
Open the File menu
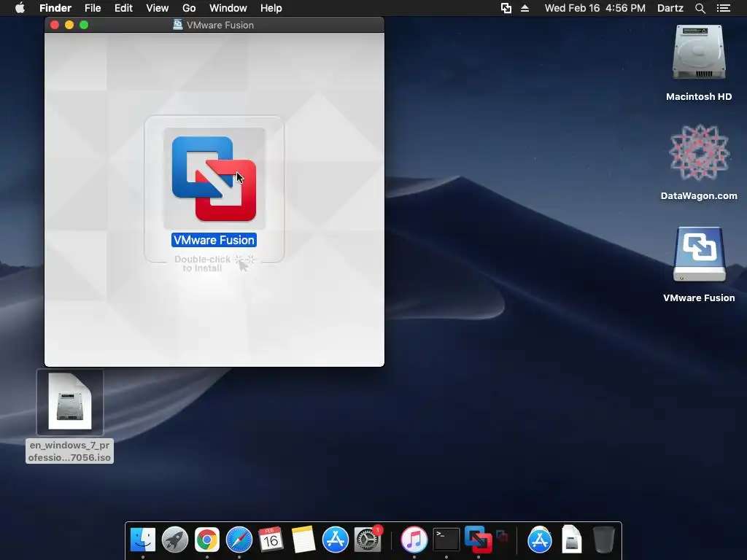(93, 8)
